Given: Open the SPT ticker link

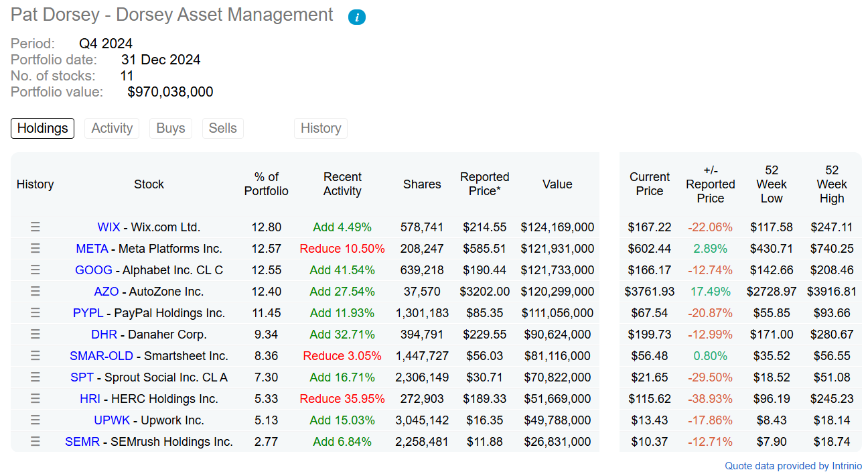Looking at the screenshot, I should 82,377.
